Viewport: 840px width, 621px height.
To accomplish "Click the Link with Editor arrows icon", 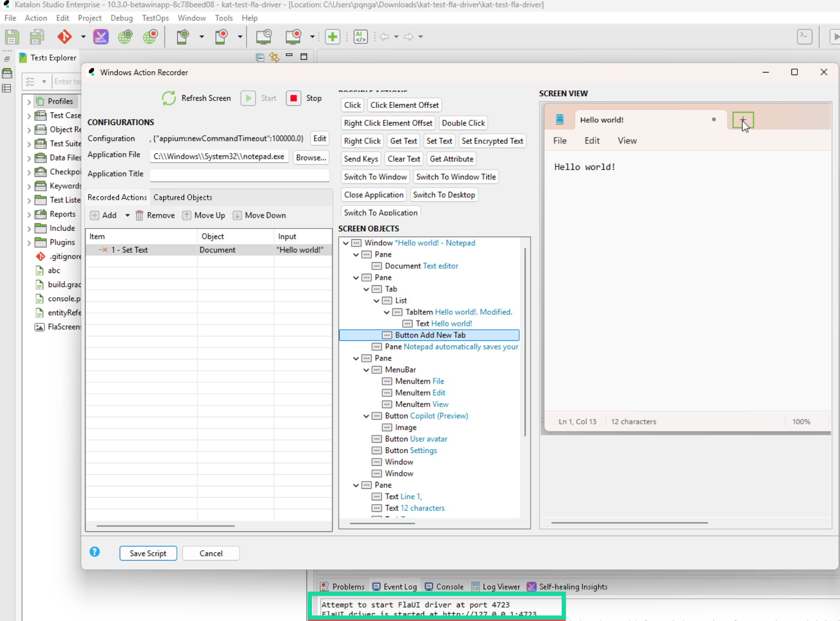I will (274, 57).
